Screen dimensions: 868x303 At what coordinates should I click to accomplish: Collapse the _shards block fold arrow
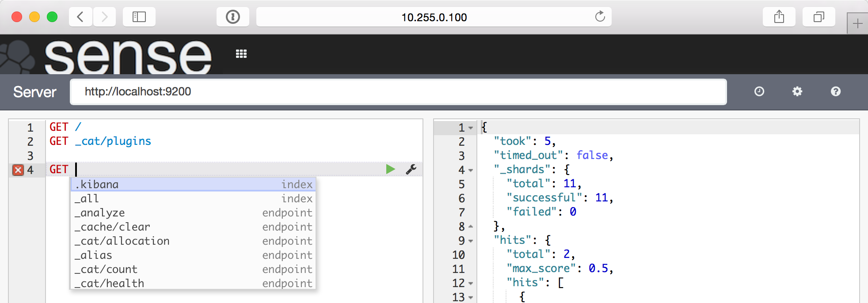click(x=471, y=170)
